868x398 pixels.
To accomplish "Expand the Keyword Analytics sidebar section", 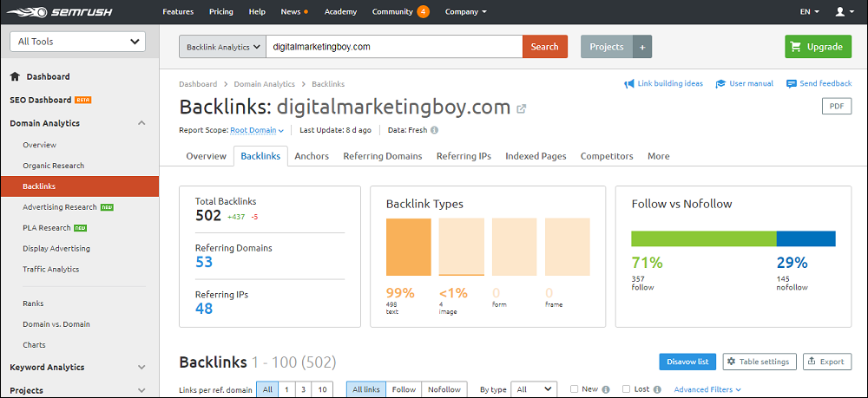I will click(141, 367).
